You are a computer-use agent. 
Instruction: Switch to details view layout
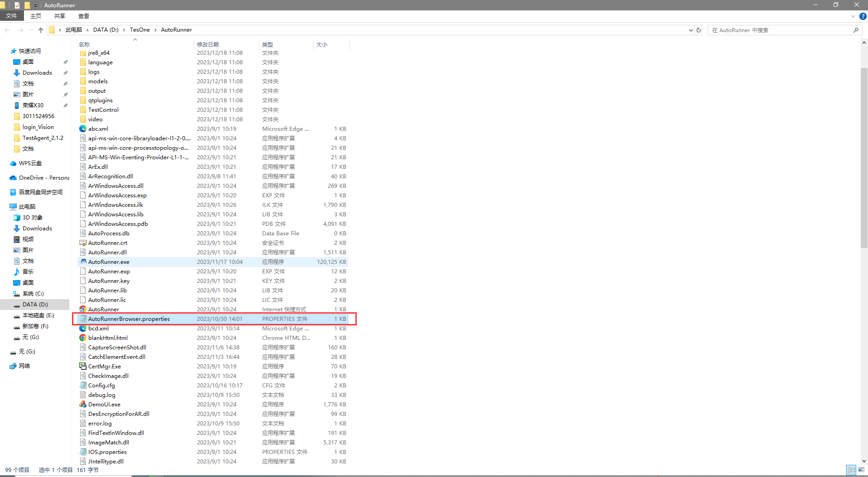click(x=851, y=470)
